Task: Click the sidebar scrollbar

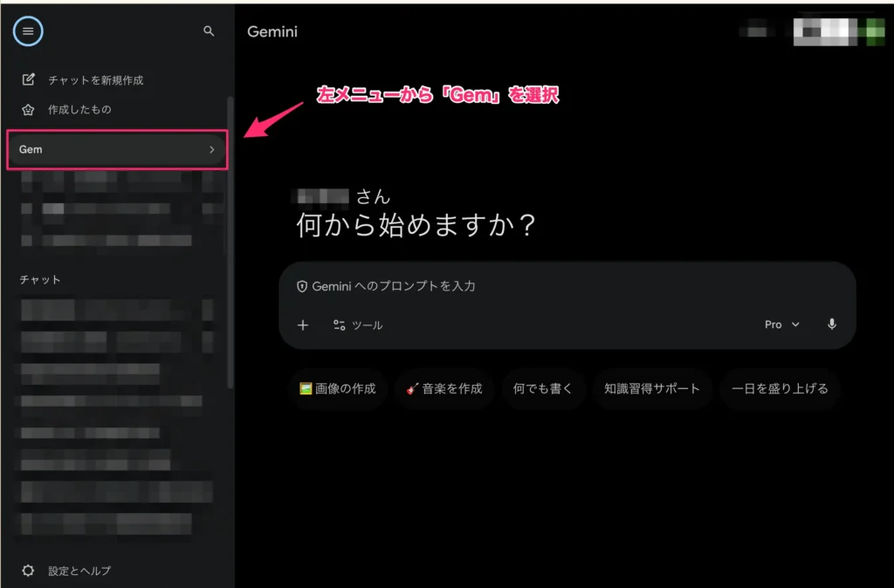Action: 230,243
